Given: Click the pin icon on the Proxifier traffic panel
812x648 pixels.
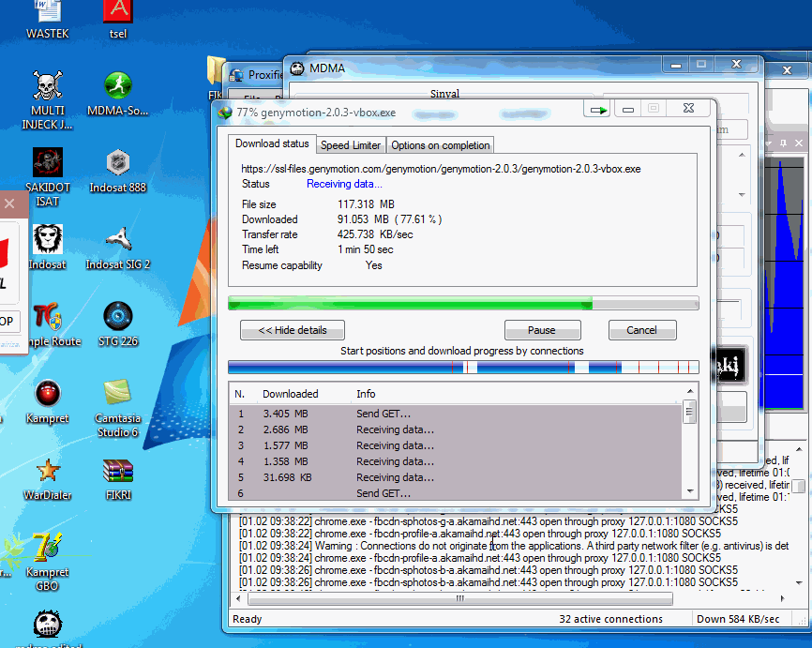Looking at the screenshot, I should (783, 143).
